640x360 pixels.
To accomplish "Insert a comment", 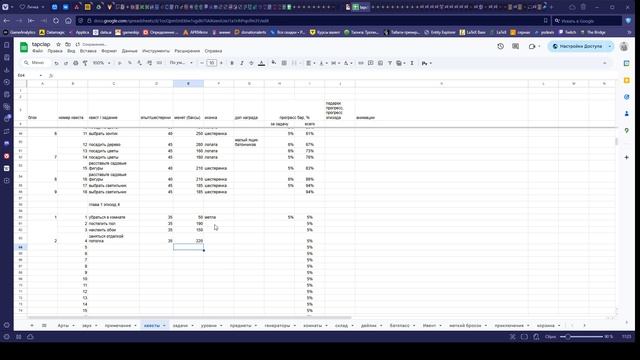I will [371, 63].
